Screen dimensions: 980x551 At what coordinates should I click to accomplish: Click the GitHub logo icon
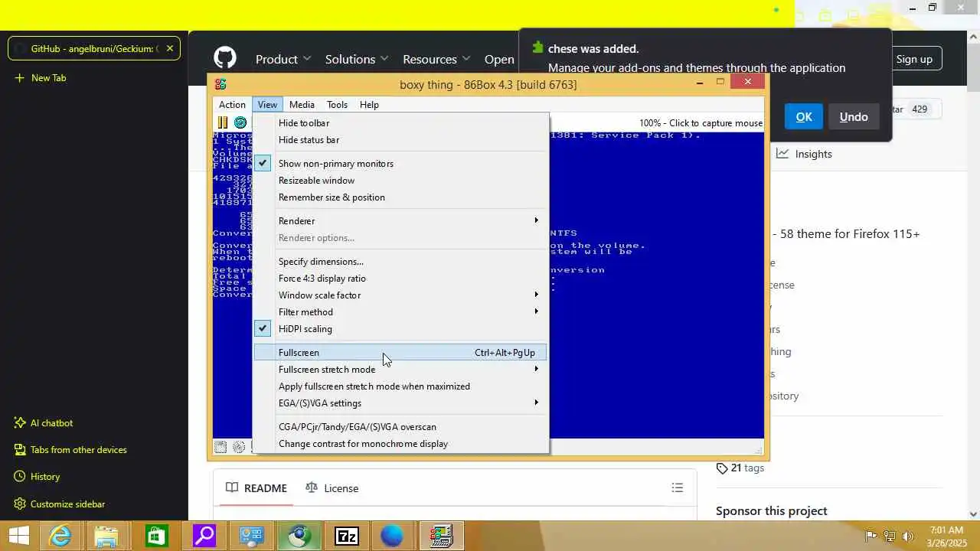tap(225, 58)
